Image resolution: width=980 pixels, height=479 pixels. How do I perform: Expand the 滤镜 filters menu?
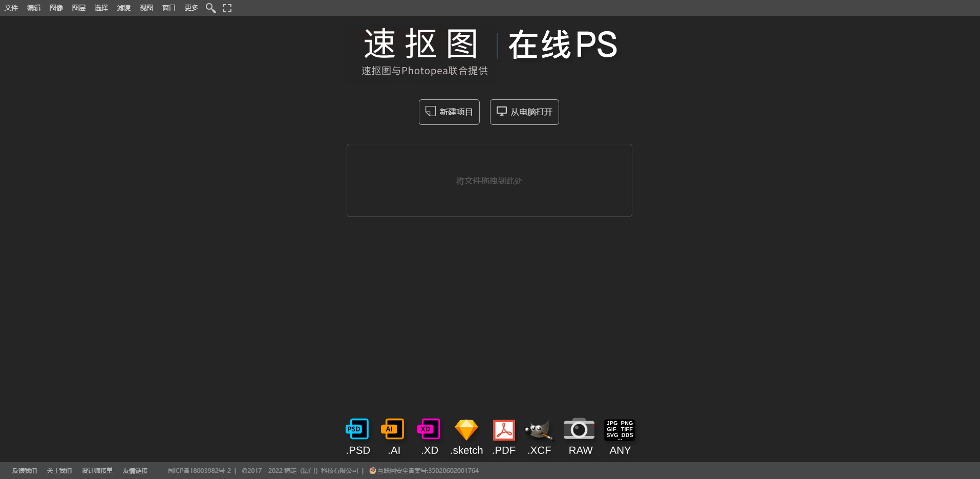(123, 8)
